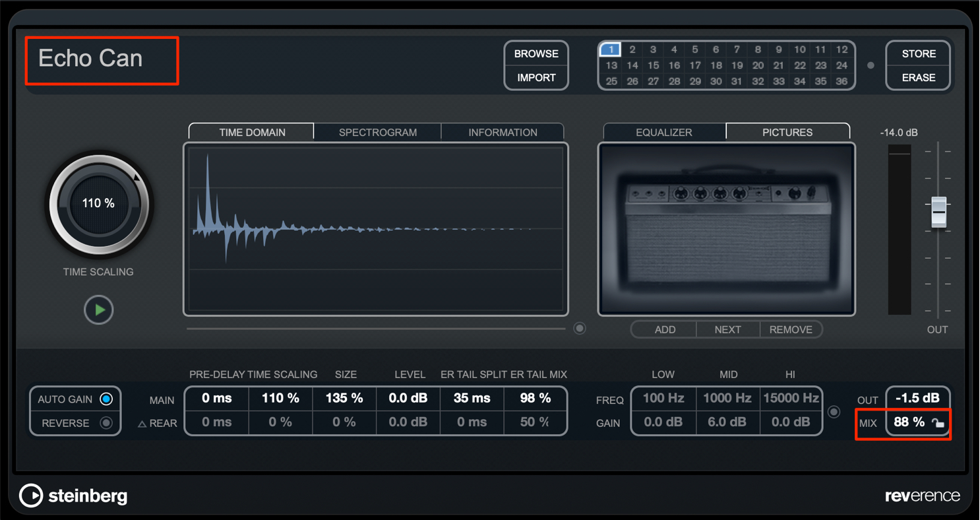980x520 pixels.
Task: Open the BROWSE impulse response menu
Action: [536, 53]
